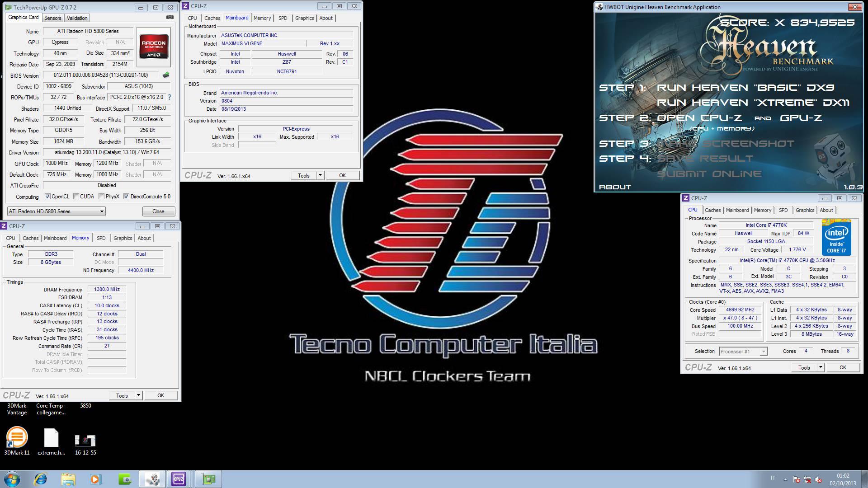Switch to the GPU-Z graphics card taskbar button
This screenshot has height=488, width=868.
(208, 479)
